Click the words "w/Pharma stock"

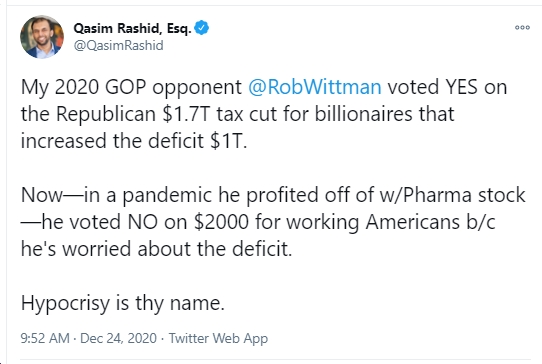point(452,195)
